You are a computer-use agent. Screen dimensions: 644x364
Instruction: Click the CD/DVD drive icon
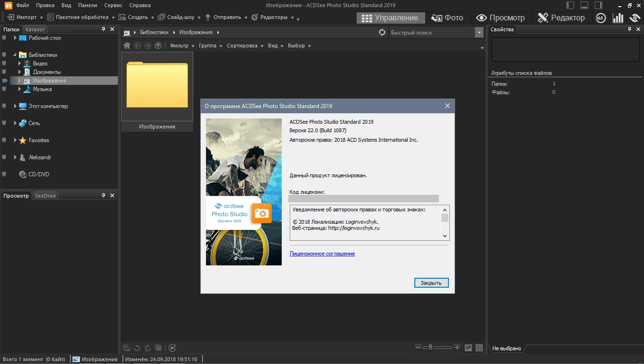pos(23,174)
